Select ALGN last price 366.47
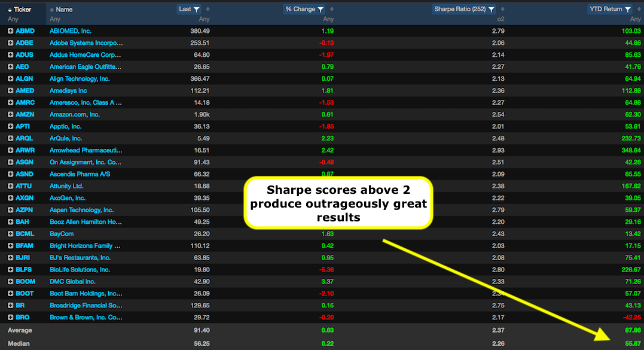Image resolution: width=644 pixels, height=350 pixels. pos(200,78)
